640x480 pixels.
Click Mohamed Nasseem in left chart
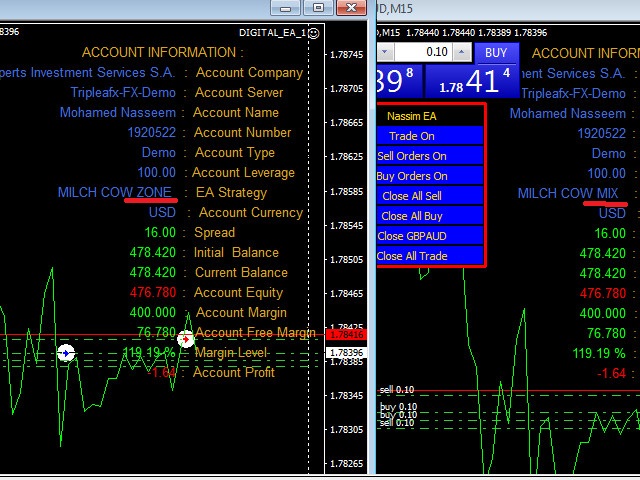(118, 113)
